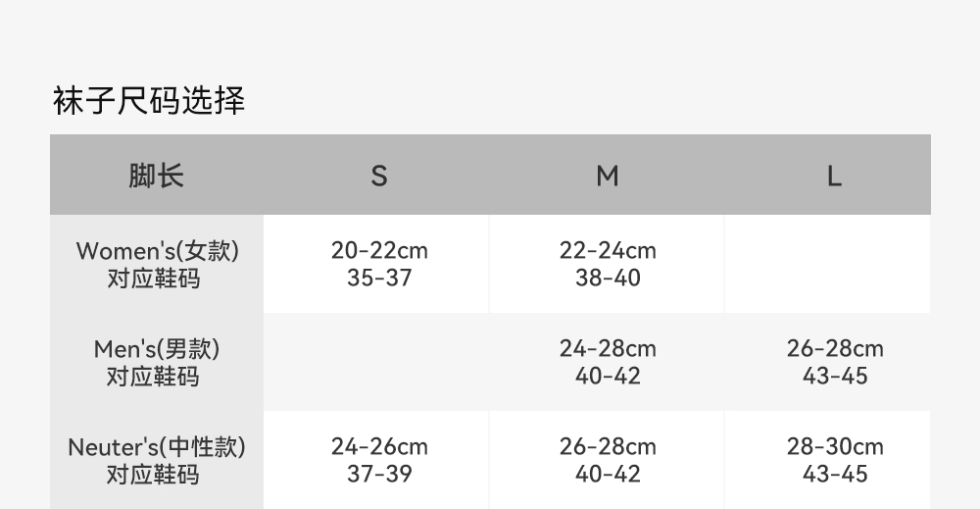Click the Neuter's(中性款) row label
The image size is (980, 509).
tap(157, 447)
